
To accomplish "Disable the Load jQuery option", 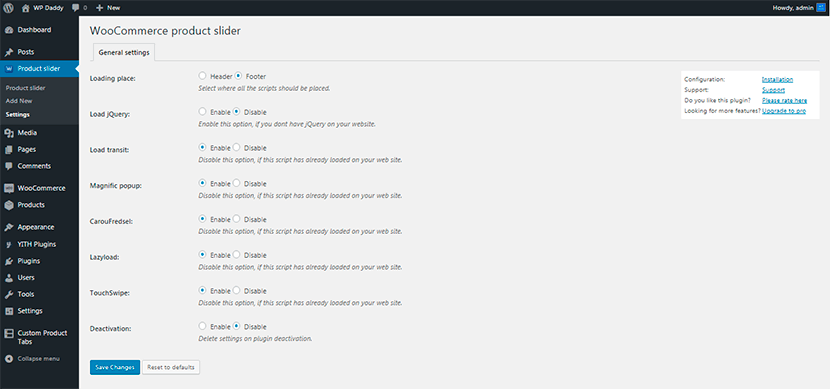I will pyautogui.click(x=236, y=112).
